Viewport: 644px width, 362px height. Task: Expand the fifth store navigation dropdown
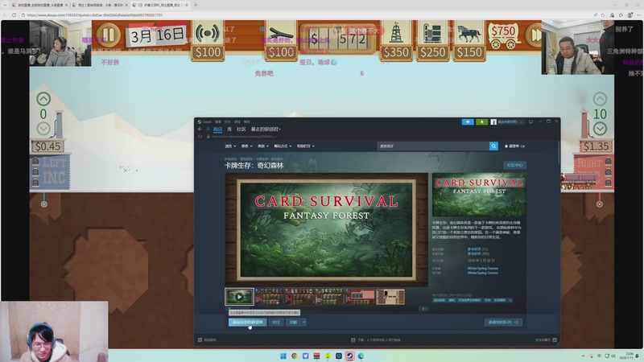click(306, 146)
